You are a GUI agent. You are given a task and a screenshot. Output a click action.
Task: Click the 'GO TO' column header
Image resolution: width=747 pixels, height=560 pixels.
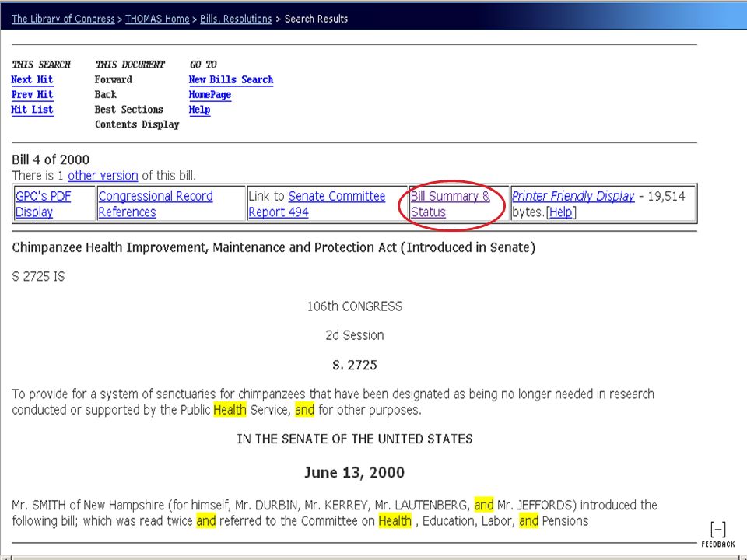[203, 65]
